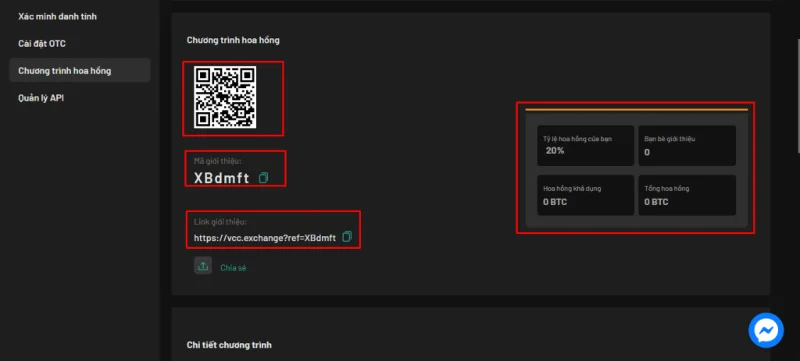The image size is (800, 361).
Task: Open Quản lý API menu
Action: tap(41, 98)
